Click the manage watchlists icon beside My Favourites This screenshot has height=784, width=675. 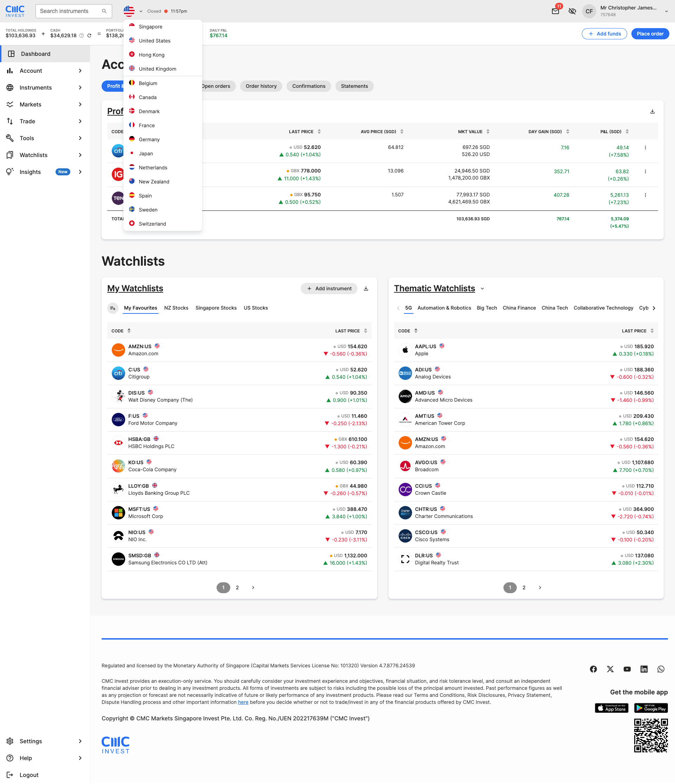112,308
